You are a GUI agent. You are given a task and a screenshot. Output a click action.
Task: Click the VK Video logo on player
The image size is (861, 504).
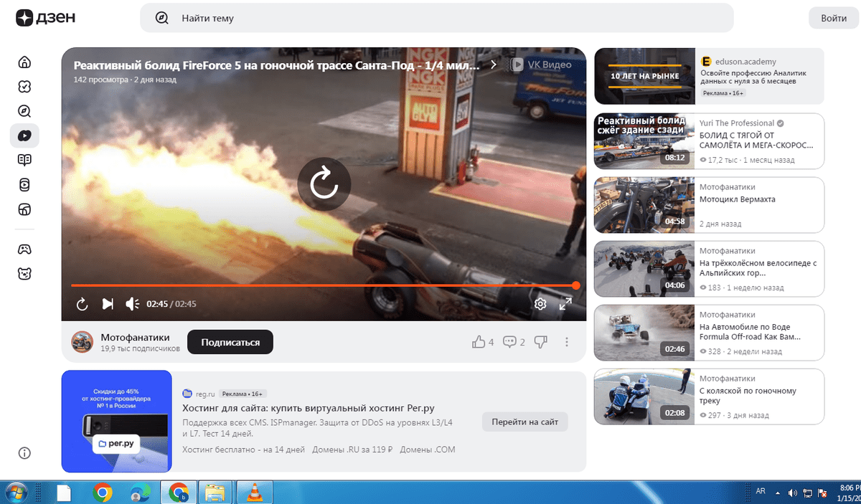(542, 65)
